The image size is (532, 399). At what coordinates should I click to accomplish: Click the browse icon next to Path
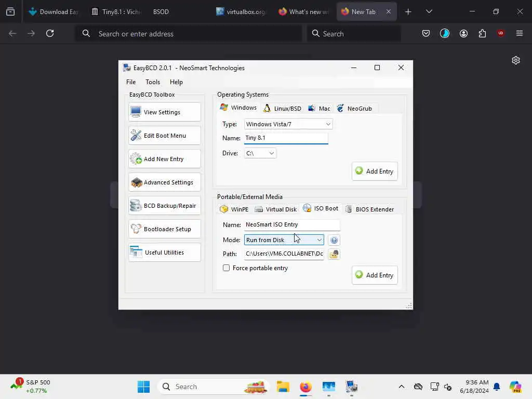334,254
